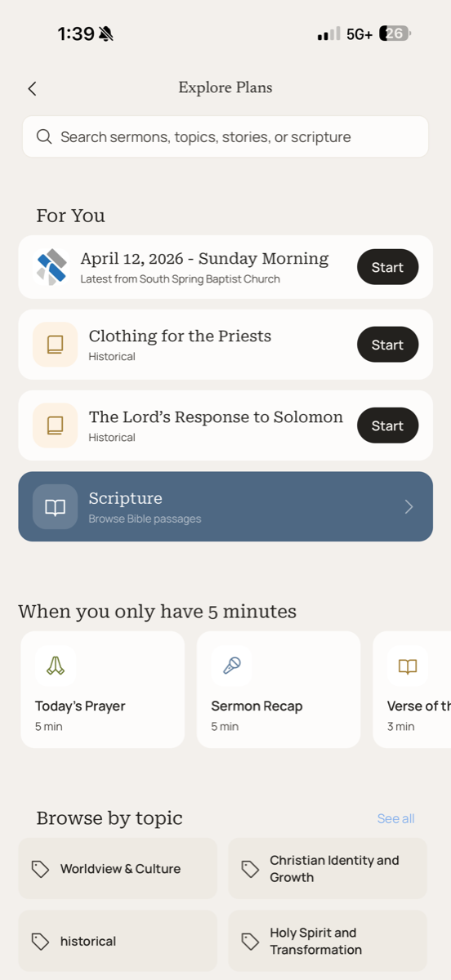451x980 pixels.
Task: Tap the book icon beside Lord's Response to Solomon
Action: pos(55,425)
